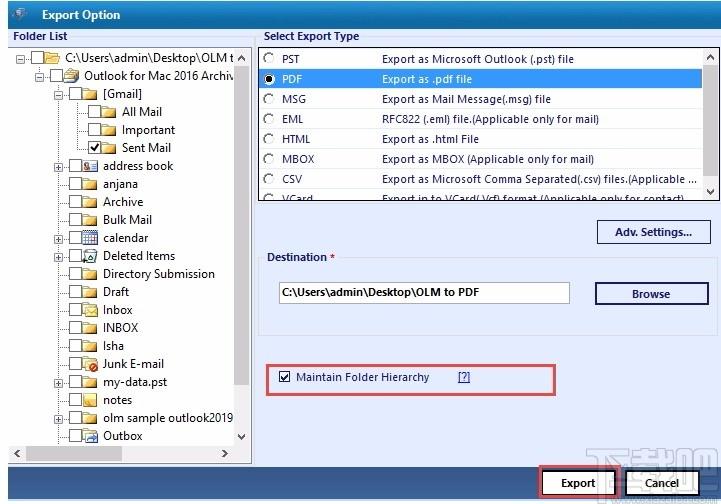Viewport: 721px width, 504px height.
Task: Check the Important folder checkbox
Action: pyautogui.click(x=94, y=130)
